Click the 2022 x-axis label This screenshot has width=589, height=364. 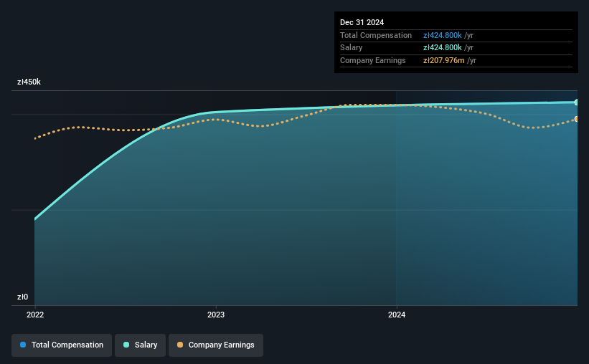tap(35, 315)
